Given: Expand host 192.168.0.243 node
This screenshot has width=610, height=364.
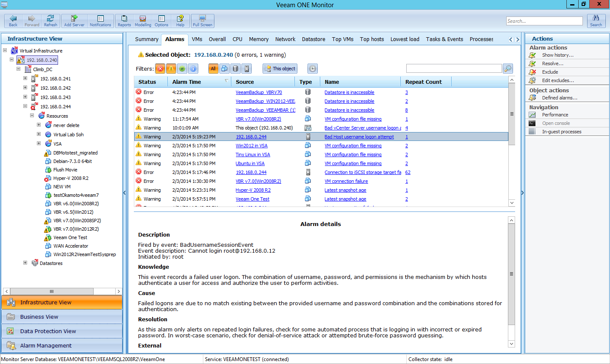Looking at the screenshot, I should tap(25, 97).
